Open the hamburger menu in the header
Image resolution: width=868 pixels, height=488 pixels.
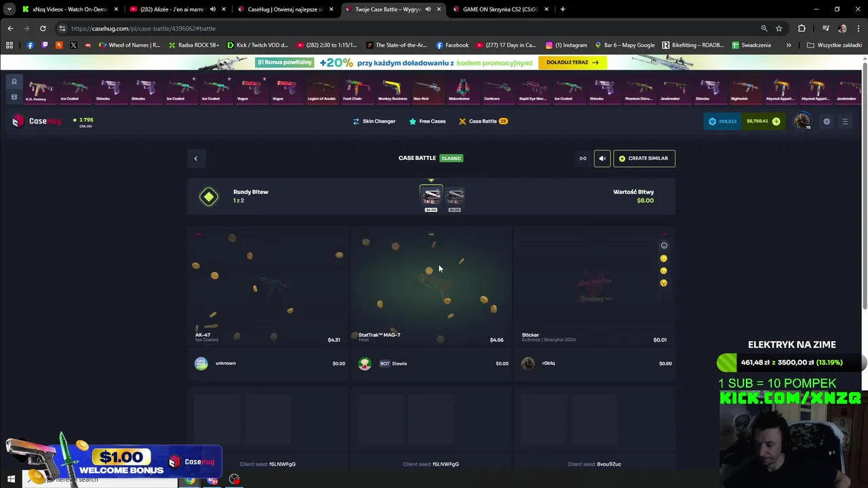(845, 121)
